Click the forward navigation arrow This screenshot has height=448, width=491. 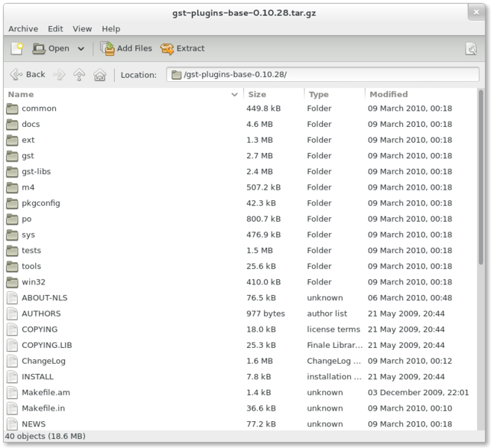pos(59,75)
